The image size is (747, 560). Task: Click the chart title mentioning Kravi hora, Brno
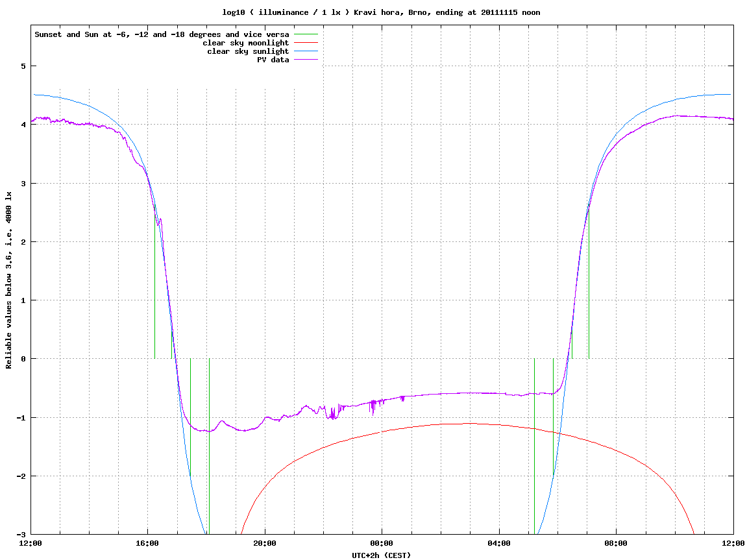click(x=381, y=12)
